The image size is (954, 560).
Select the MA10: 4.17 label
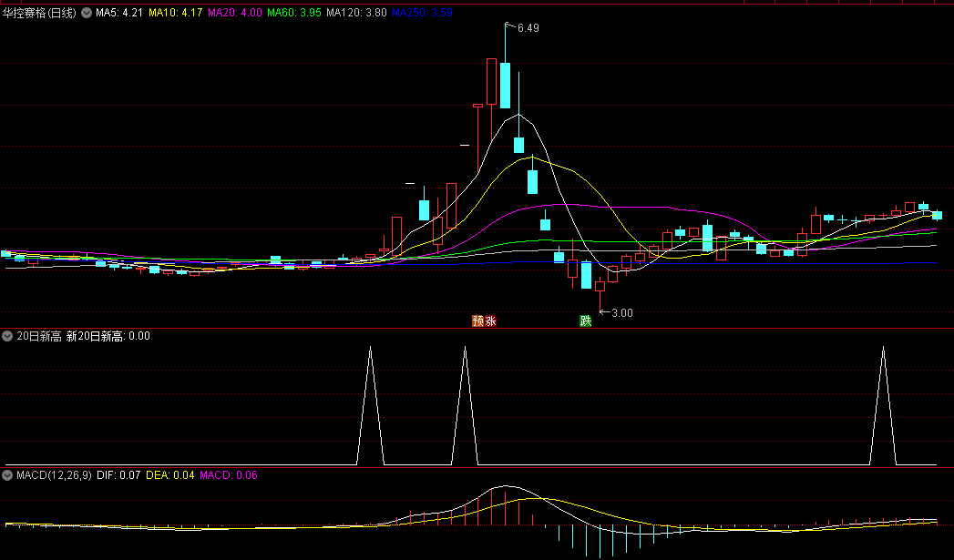175,13
